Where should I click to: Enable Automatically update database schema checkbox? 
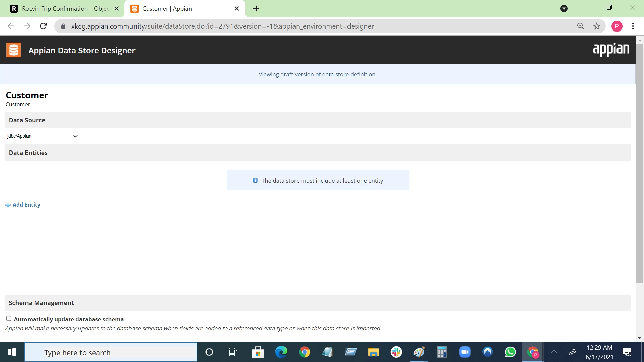pos(9,319)
